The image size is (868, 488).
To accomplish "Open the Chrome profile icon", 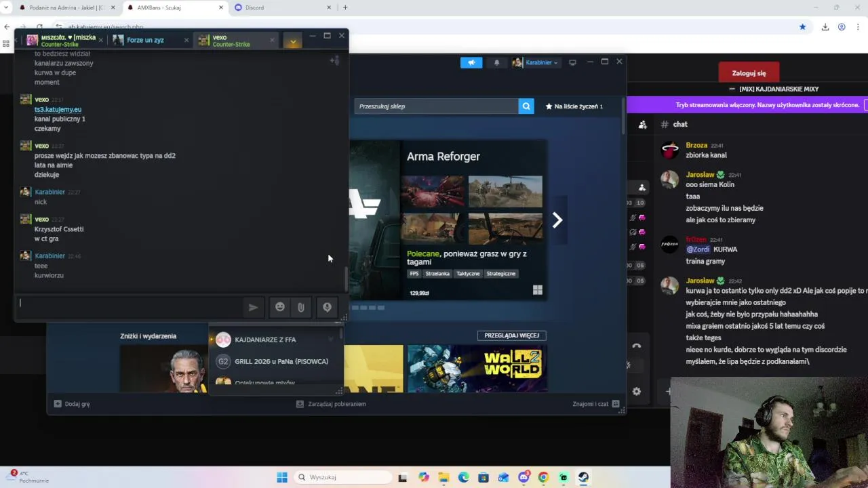I will click(x=842, y=27).
